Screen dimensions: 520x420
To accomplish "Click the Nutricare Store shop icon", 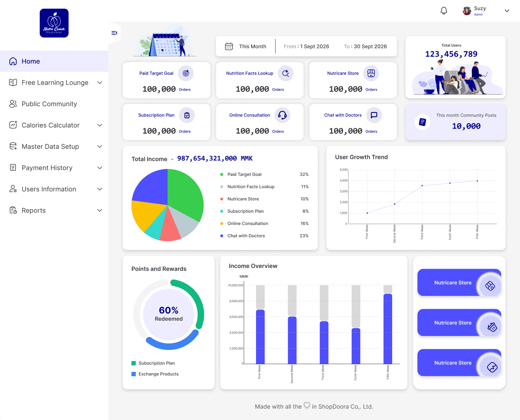I will tap(371, 73).
